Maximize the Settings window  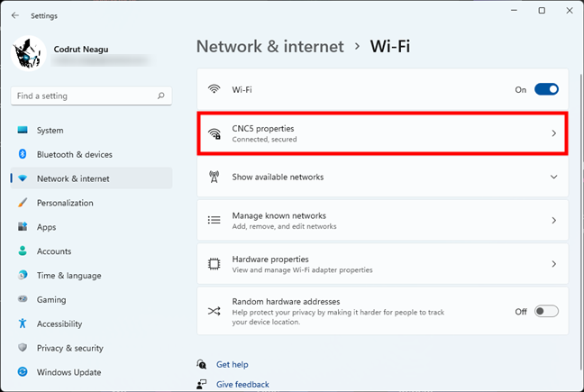point(542,11)
